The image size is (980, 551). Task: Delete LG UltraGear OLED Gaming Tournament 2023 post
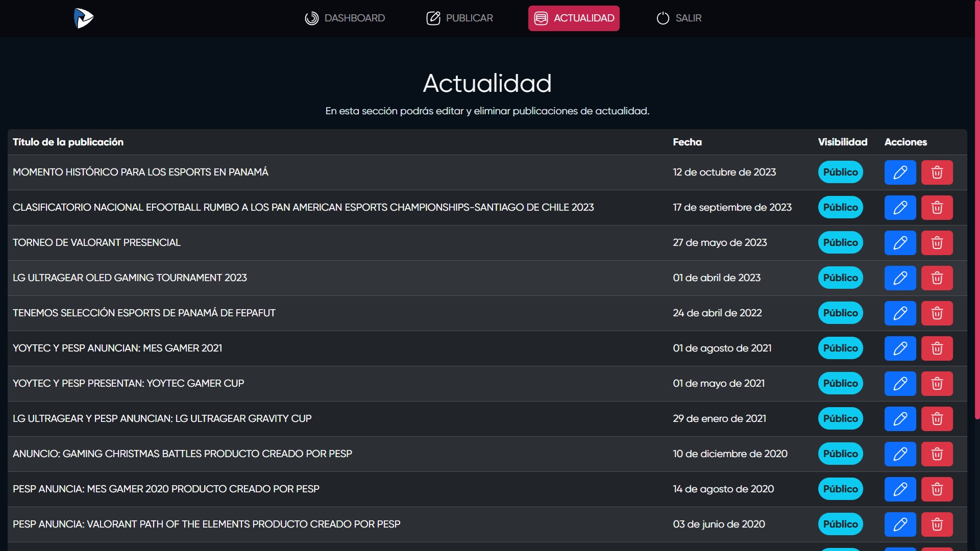(x=937, y=278)
